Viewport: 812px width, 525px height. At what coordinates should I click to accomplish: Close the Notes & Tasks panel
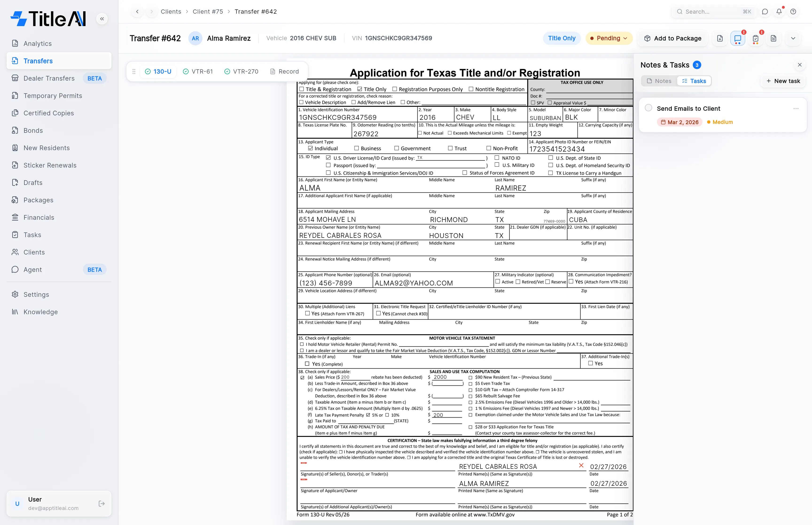(799, 65)
